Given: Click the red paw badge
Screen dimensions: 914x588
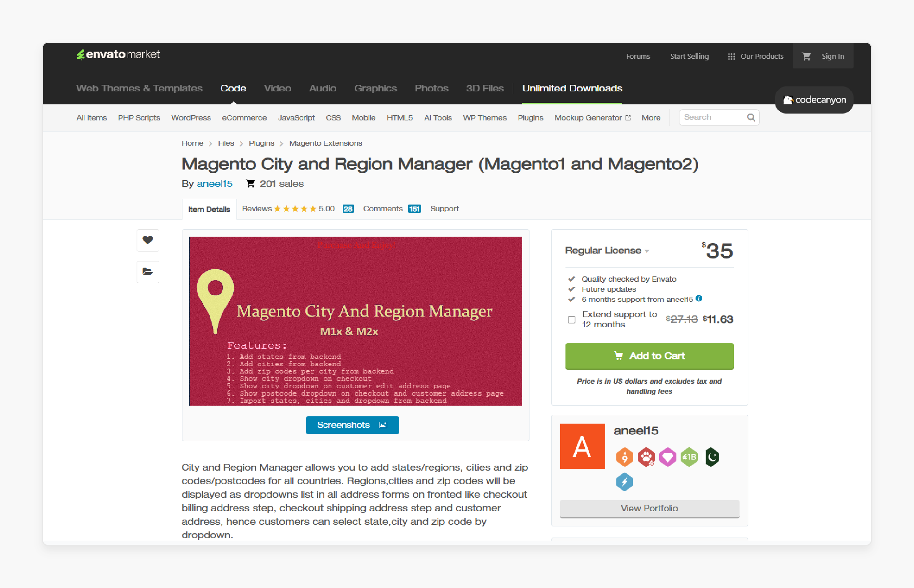Looking at the screenshot, I should pos(646,457).
